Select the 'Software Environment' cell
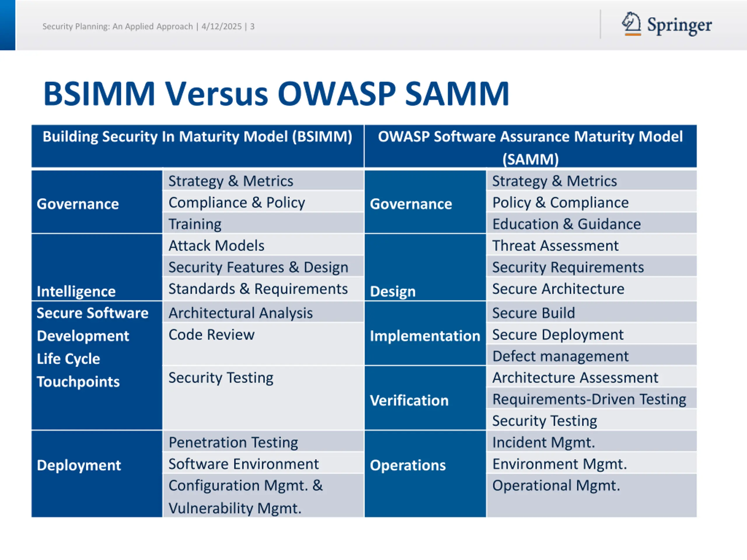 click(263, 463)
